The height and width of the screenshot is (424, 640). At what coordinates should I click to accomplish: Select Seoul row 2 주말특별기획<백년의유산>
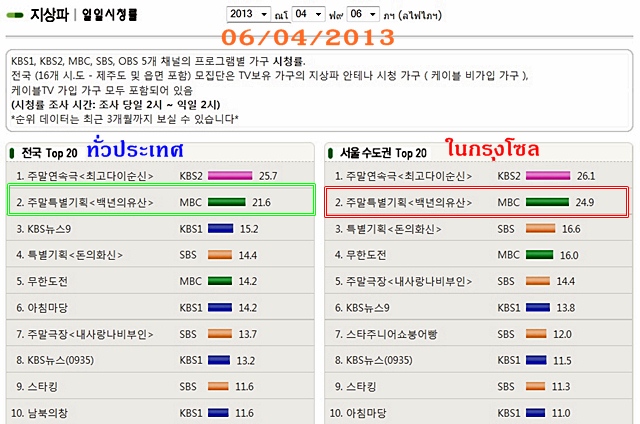point(477,202)
